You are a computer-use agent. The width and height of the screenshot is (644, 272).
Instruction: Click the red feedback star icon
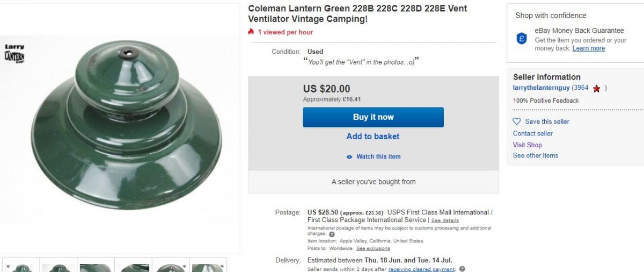coord(596,89)
